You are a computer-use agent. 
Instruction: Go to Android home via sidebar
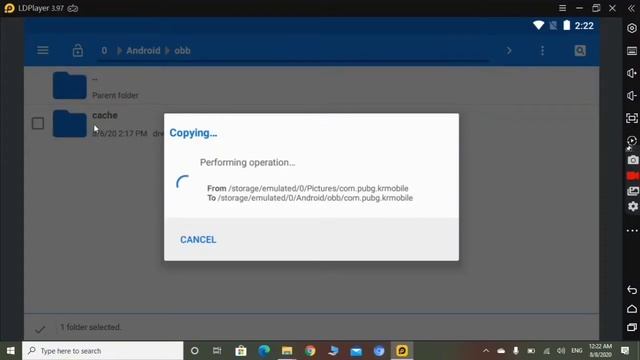(x=632, y=309)
